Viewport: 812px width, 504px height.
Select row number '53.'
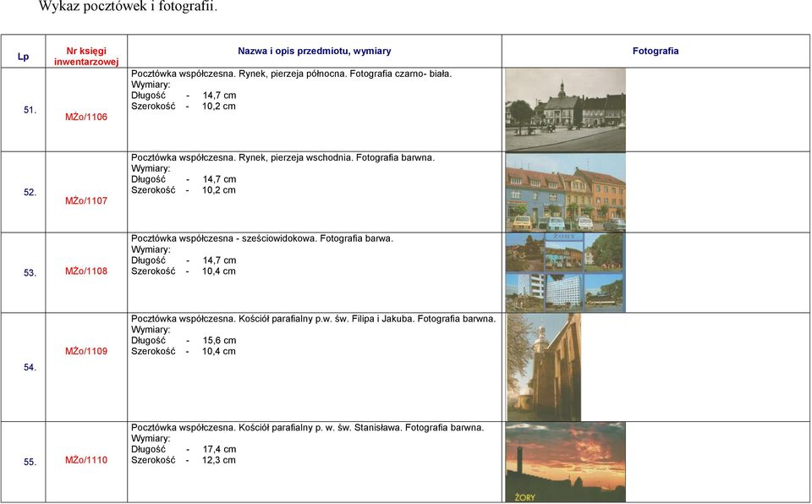(30, 272)
